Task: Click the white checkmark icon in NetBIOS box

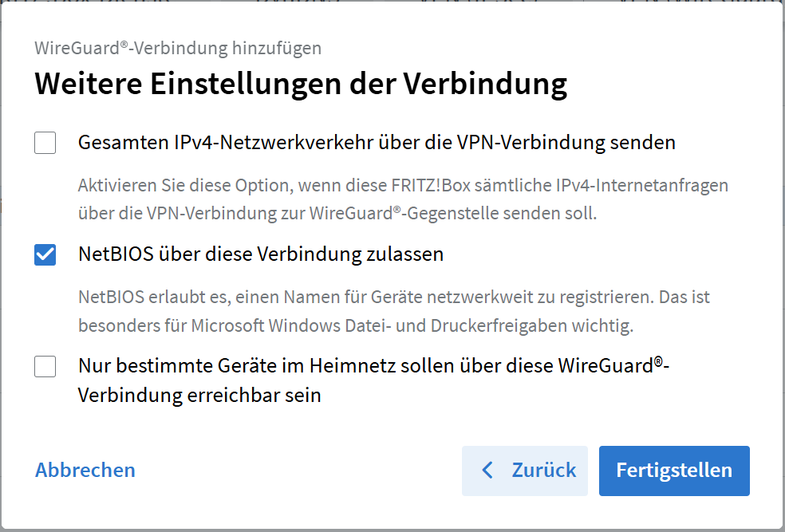Action: click(45, 254)
